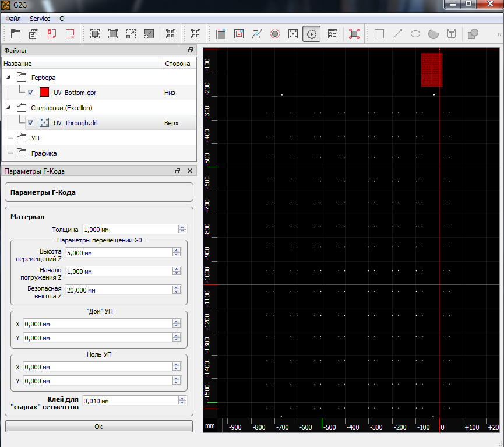504x447 pixels.
Task: Collapse the Сверловки (Excellon) tree folder
Action: [x=9, y=108]
